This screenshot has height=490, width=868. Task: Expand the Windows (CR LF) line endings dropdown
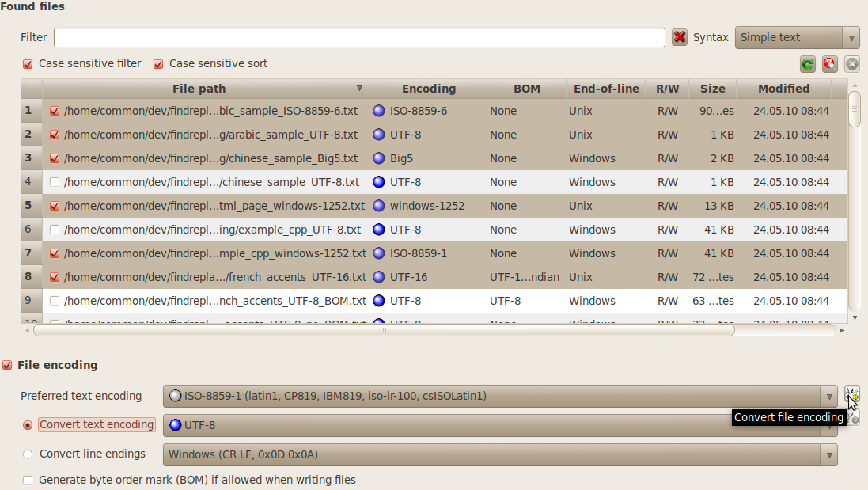[500, 454]
